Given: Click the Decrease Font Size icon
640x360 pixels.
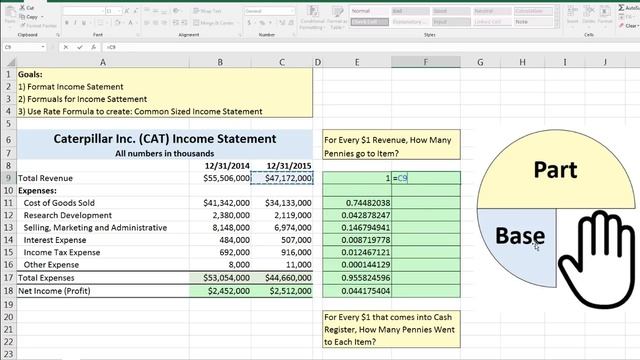Looking at the screenshot, I should [136, 11].
